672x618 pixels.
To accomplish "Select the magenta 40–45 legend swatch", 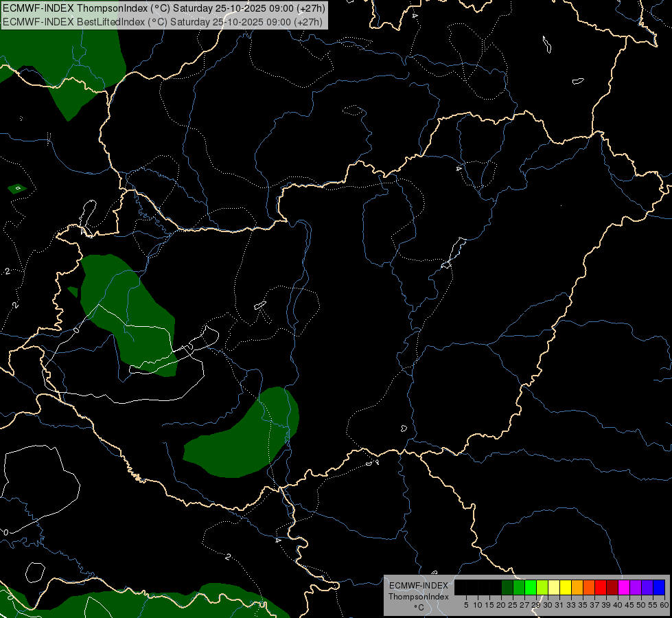I will click(x=624, y=587).
